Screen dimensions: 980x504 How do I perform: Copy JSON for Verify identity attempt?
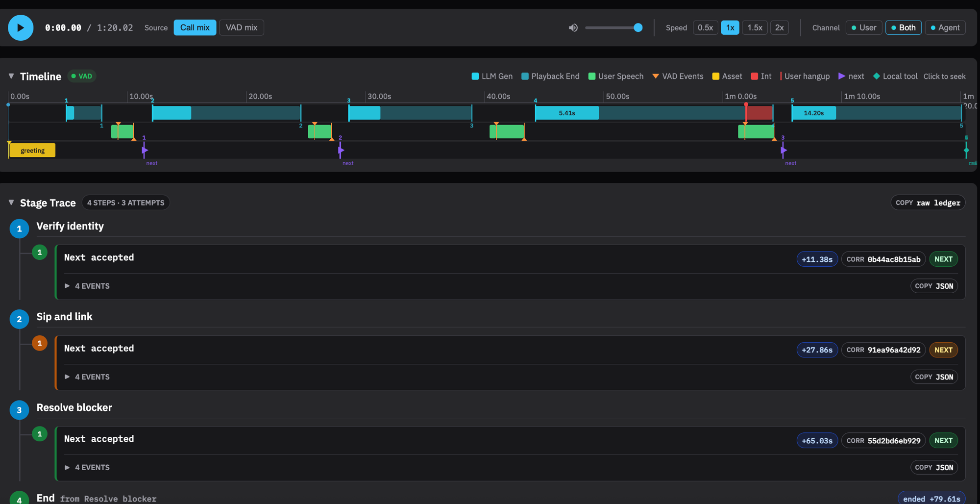pyautogui.click(x=934, y=286)
